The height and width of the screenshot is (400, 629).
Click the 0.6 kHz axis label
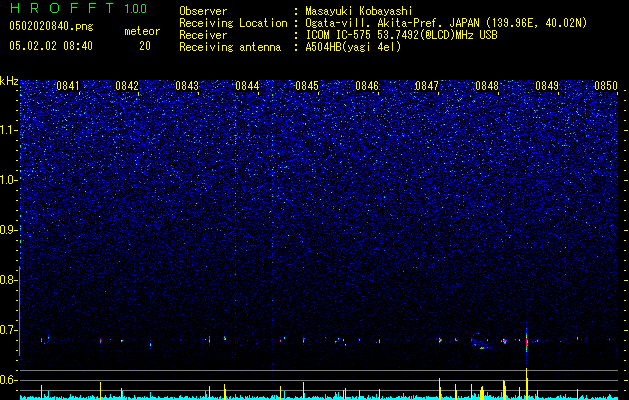(x=8, y=380)
